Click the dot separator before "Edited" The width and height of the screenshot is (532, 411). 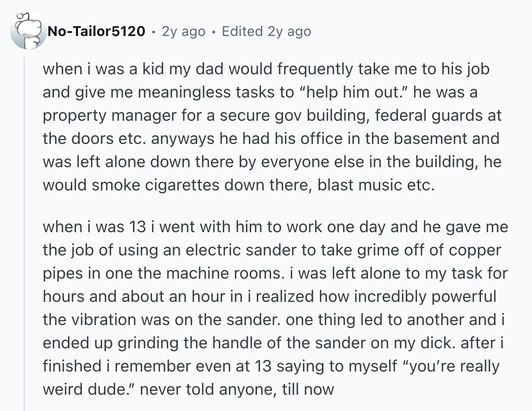pos(213,32)
